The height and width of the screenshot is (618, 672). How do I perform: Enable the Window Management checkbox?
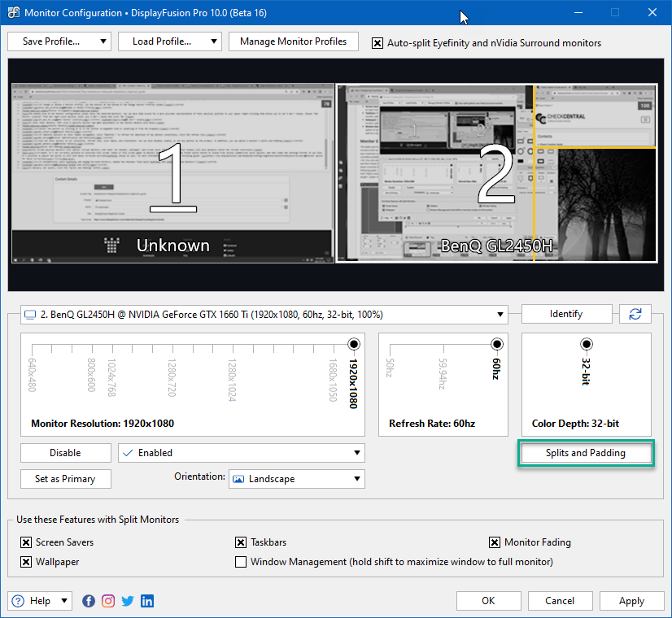point(241,561)
